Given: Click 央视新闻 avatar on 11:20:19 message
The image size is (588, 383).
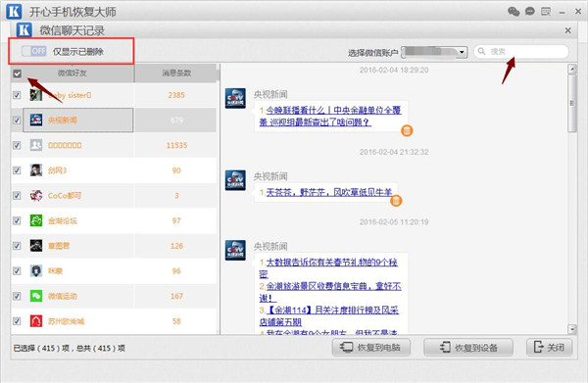Looking at the screenshot, I should point(235,251).
